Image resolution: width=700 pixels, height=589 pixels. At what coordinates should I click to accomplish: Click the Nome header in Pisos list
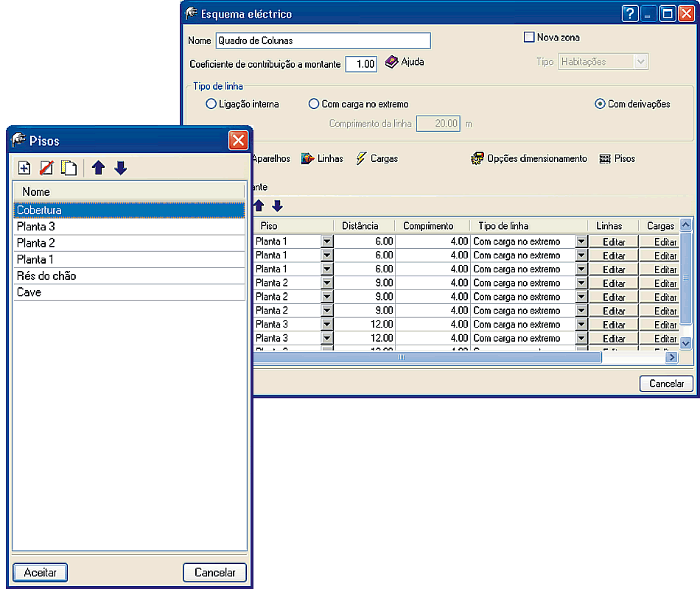click(x=130, y=192)
